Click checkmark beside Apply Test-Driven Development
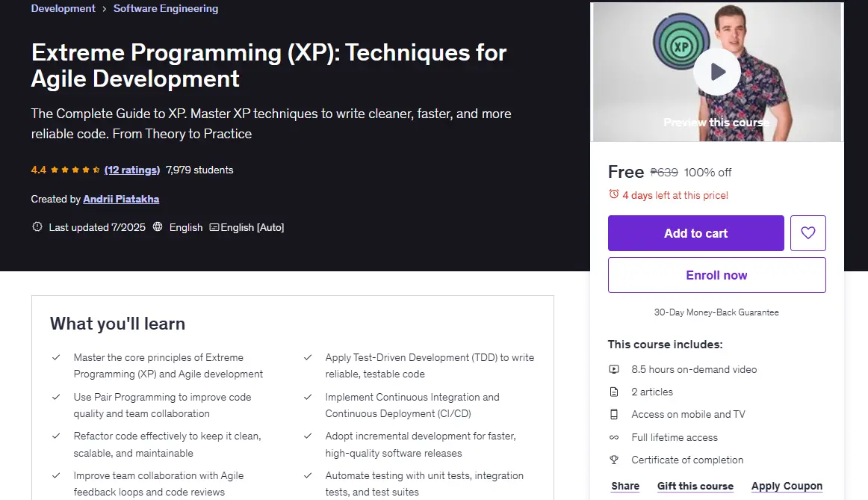Image resolution: width=868 pixels, height=500 pixels. [x=308, y=358]
